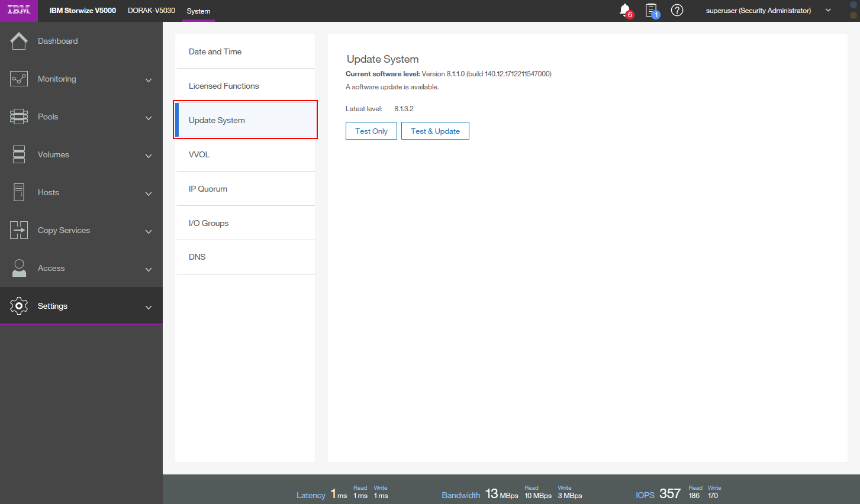Open the Hosts menu item
The width and height of the screenshot is (860, 504).
81,192
